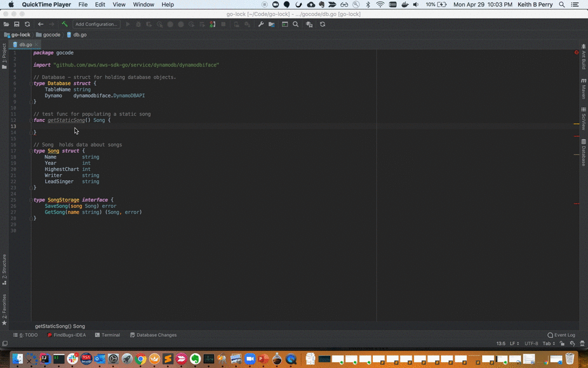This screenshot has height=368, width=588.
Task: Open Project Structure folder icon
Action: coord(271,25)
